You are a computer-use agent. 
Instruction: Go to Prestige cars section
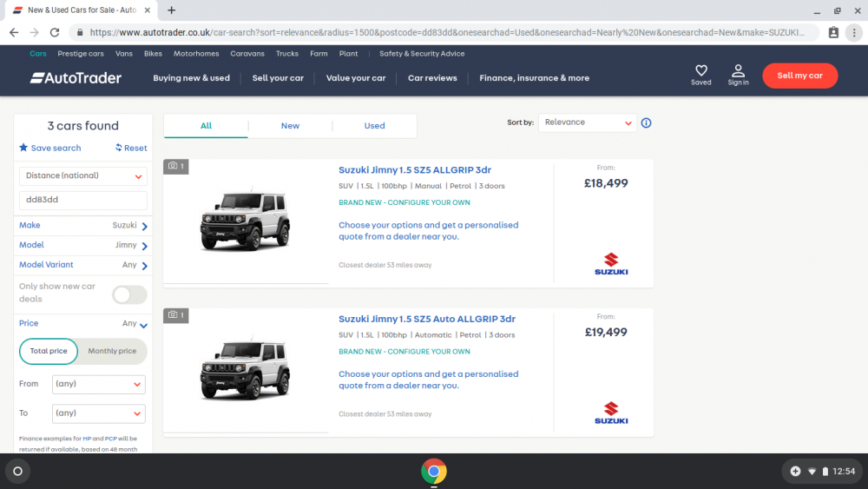pyautogui.click(x=81, y=54)
